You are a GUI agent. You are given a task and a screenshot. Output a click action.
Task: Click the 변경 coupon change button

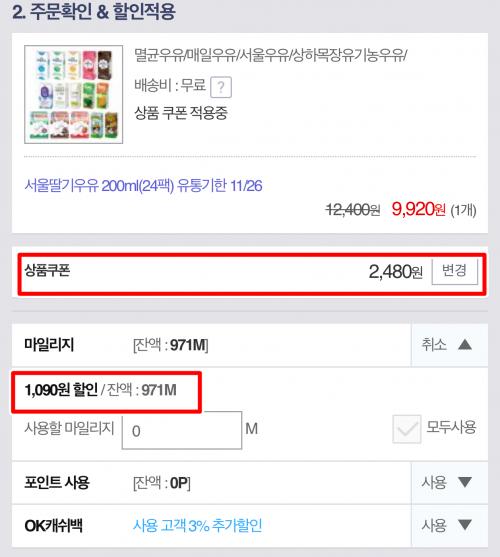coord(455,271)
